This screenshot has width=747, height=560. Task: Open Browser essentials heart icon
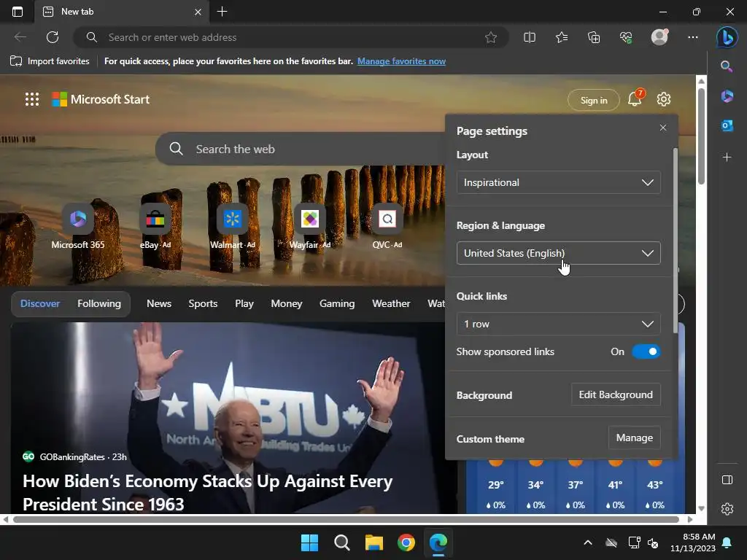[x=626, y=37]
